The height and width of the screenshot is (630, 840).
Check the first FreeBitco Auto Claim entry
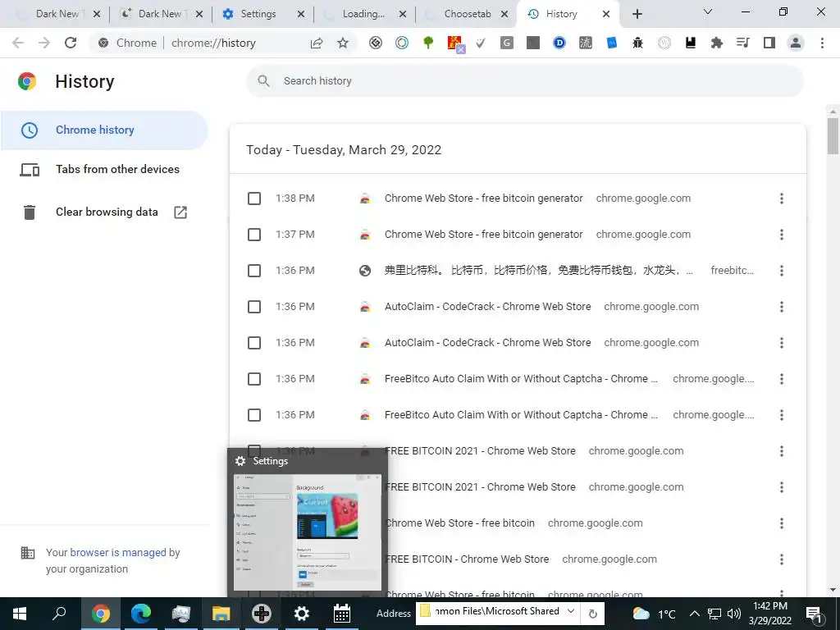tap(254, 379)
